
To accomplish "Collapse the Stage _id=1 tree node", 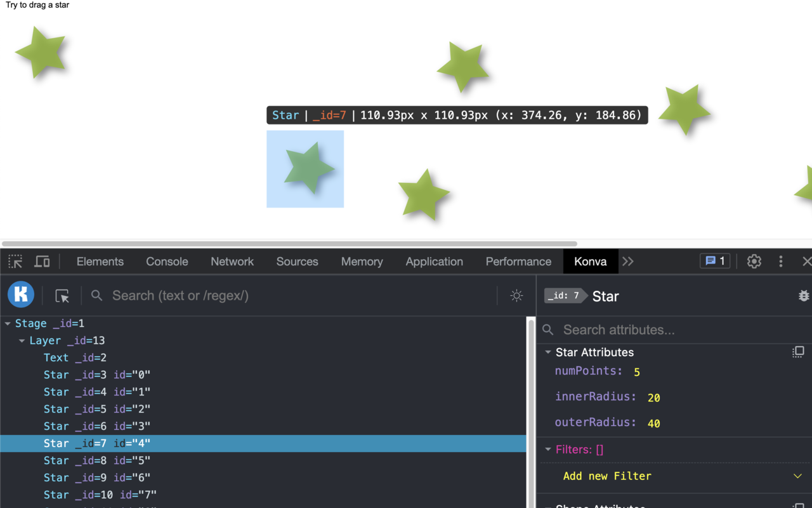I will tap(7, 323).
